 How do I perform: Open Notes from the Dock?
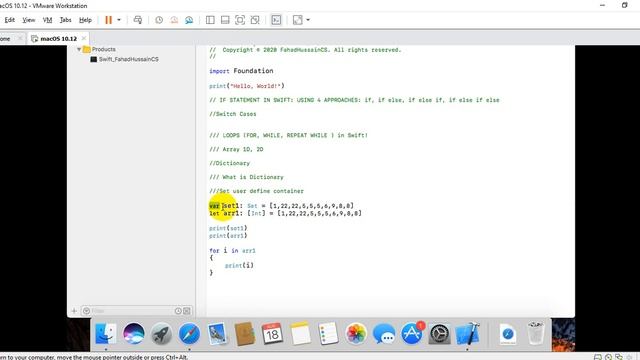coord(300,334)
